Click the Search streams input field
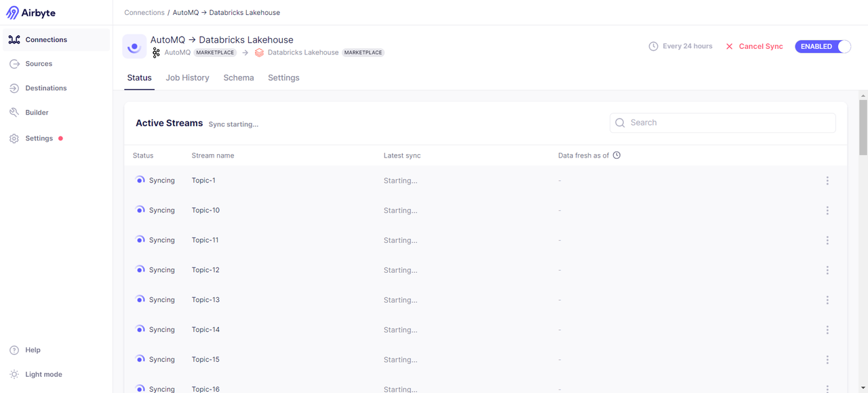868x393 pixels. pyautogui.click(x=723, y=123)
